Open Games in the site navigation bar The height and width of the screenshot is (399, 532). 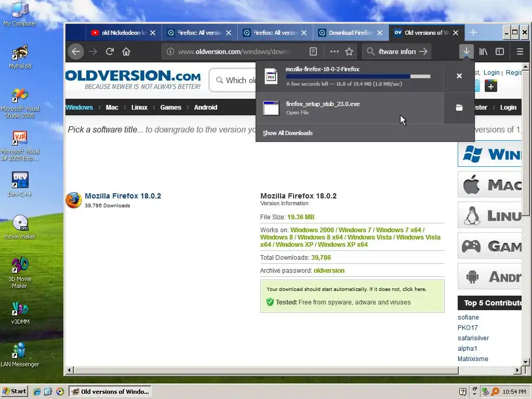coord(170,108)
